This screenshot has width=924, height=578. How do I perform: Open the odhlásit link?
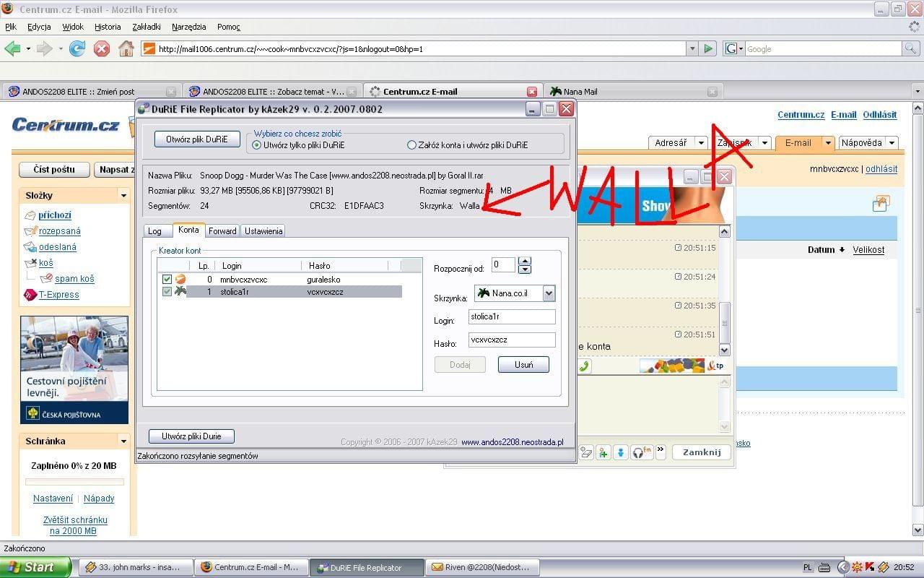click(x=881, y=169)
